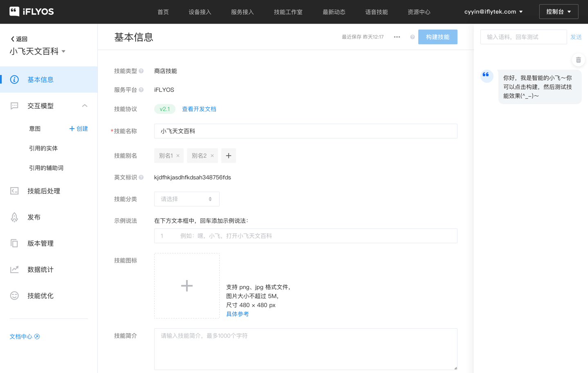This screenshot has width=588, height=373.
Task: Click the 技能后处理 terminal icon
Action: coord(14,191)
